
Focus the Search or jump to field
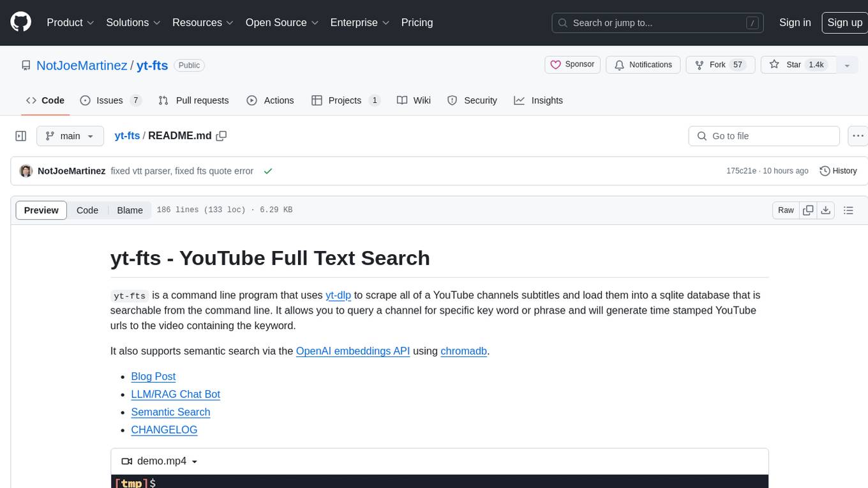(657, 22)
